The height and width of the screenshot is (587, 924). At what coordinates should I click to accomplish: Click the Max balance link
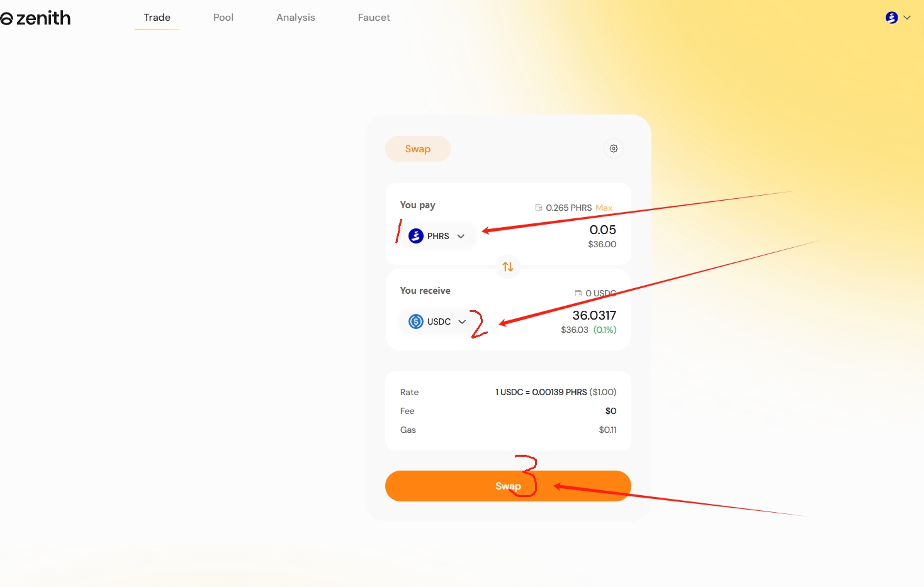[x=604, y=208]
